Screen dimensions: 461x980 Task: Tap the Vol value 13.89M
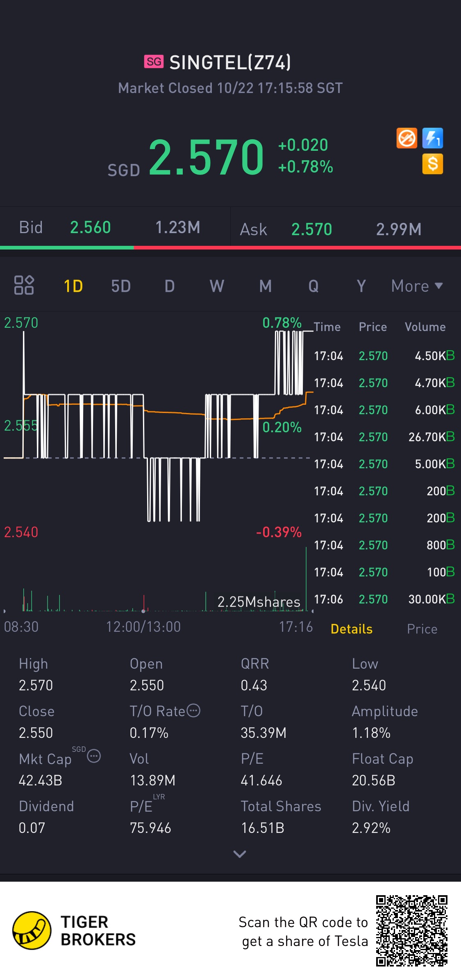(x=153, y=780)
